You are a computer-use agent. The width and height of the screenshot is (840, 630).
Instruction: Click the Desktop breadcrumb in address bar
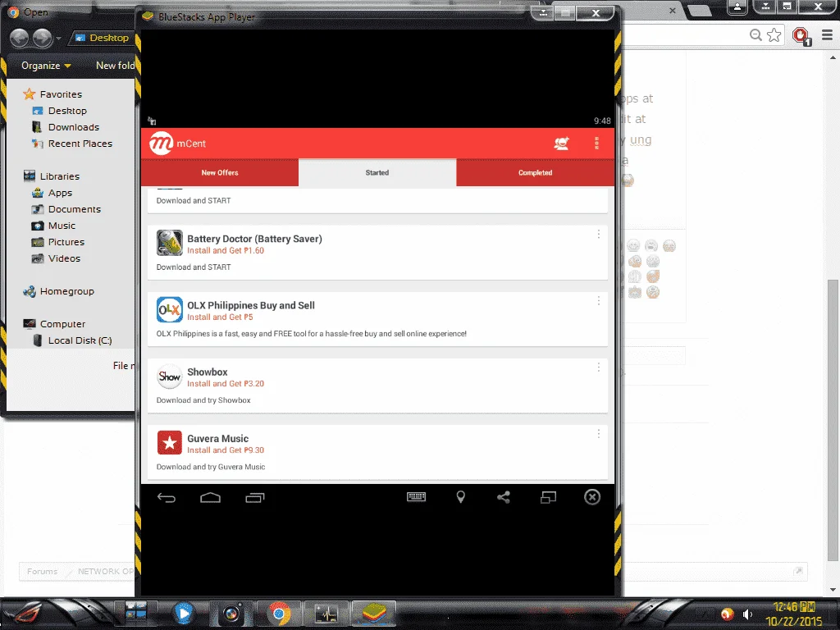click(109, 38)
